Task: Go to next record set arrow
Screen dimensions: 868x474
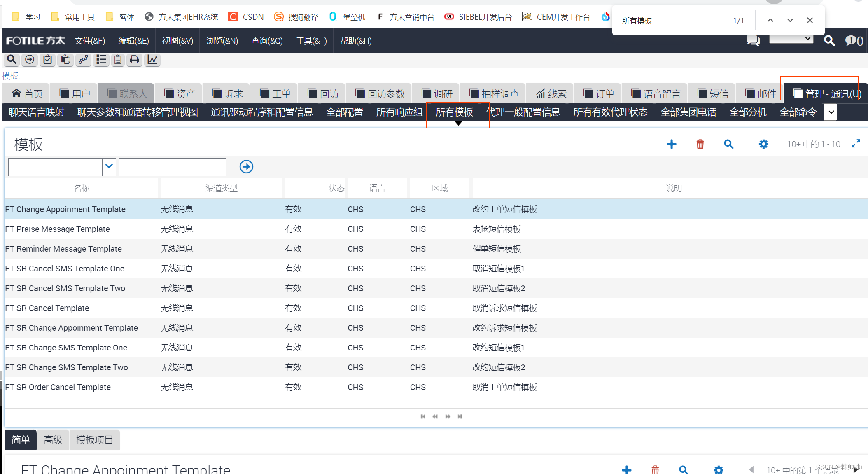Action: click(x=448, y=416)
